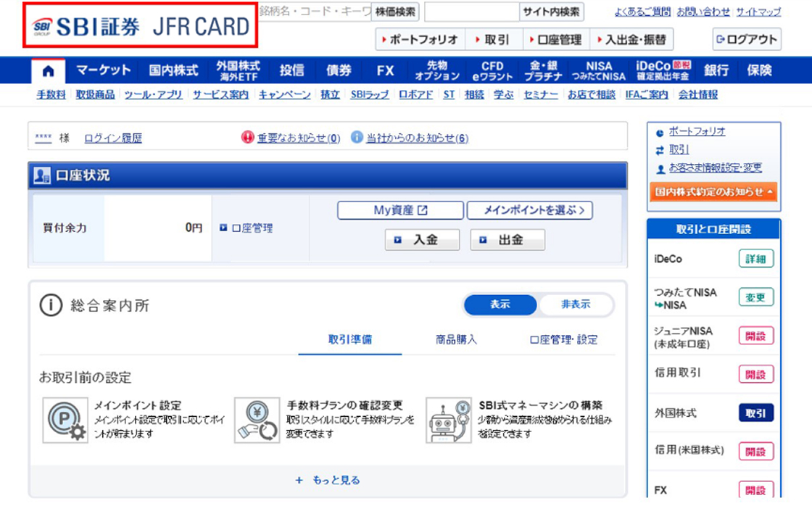Open the ポートフォリオ top menu dropdown
This screenshot has width=812, height=522.
tap(420, 39)
